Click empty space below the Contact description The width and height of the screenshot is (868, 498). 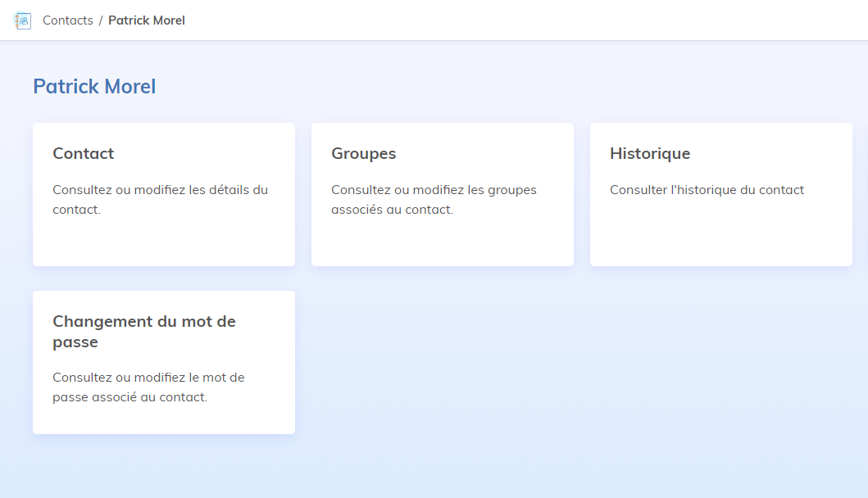point(164,242)
